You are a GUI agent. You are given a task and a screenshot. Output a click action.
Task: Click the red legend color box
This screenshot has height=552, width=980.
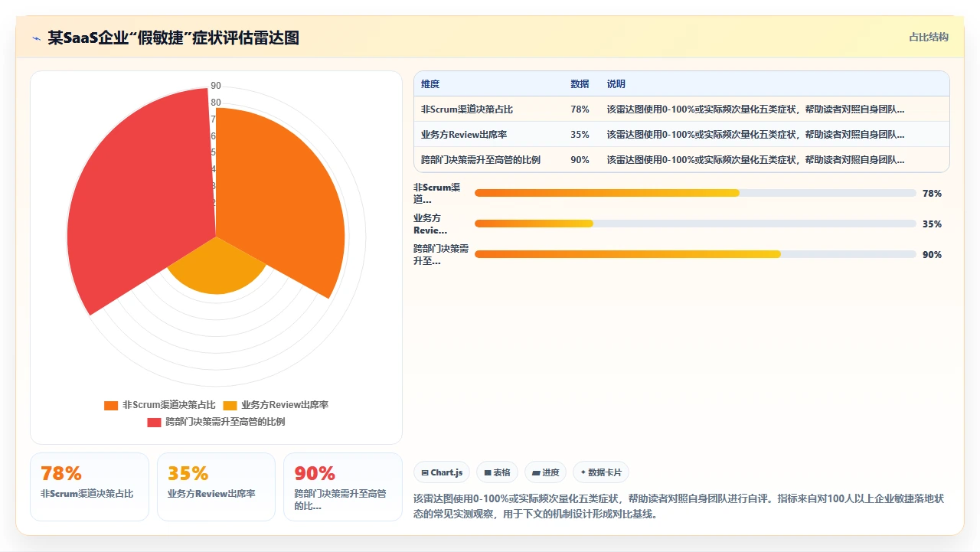[154, 422]
